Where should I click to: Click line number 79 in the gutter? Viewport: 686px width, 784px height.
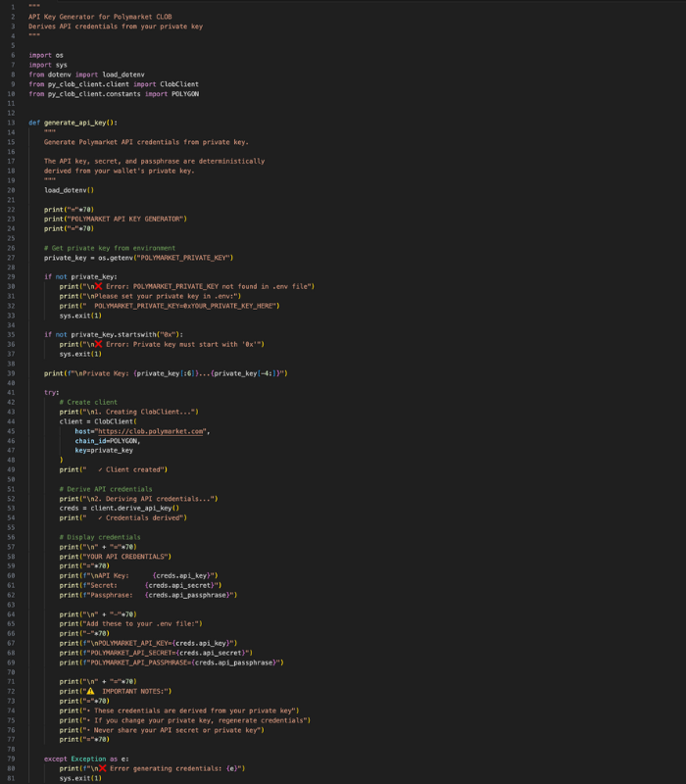[11, 759]
